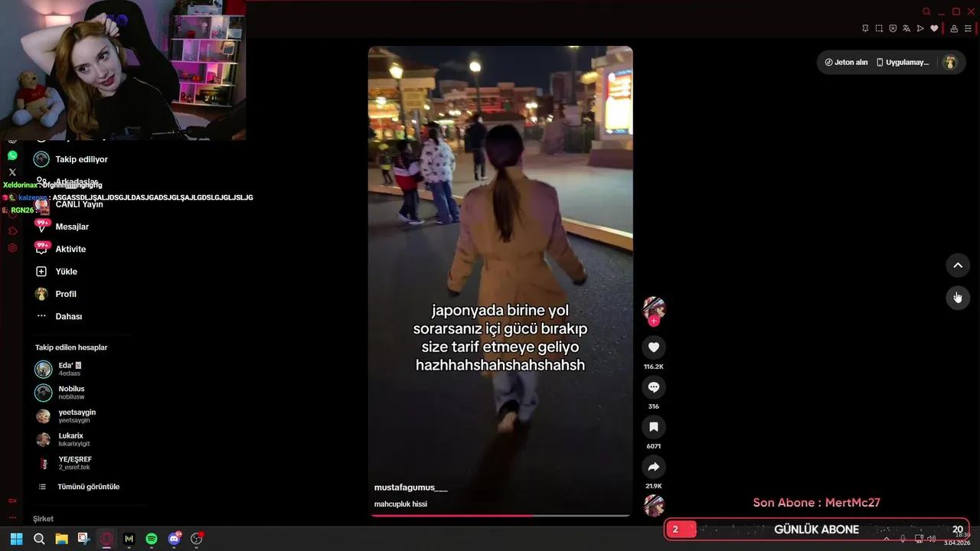Open CANLI Yayın in the sidebar
Screen dimensions: 980x551
point(69,204)
